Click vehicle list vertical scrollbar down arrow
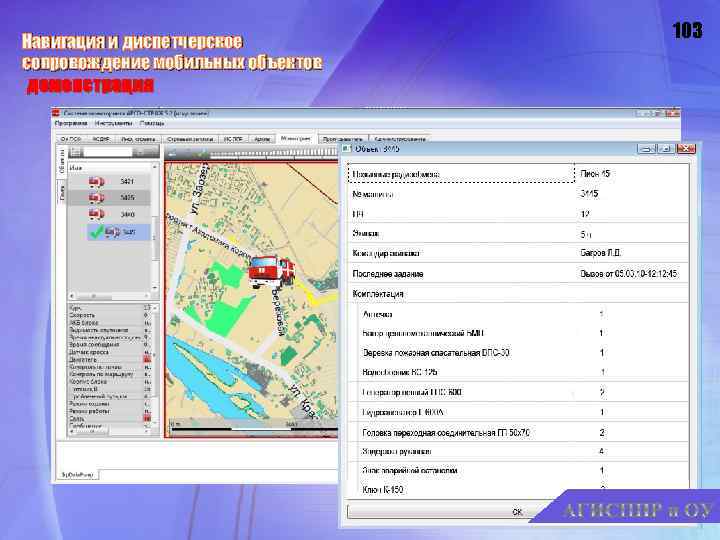The height and width of the screenshot is (540, 720). pyautogui.click(x=155, y=287)
